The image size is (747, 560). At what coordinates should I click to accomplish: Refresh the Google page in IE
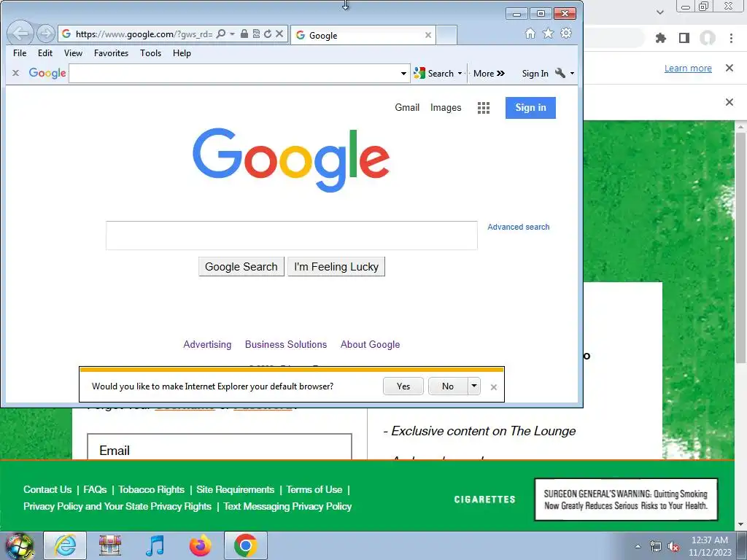click(268, 34)
